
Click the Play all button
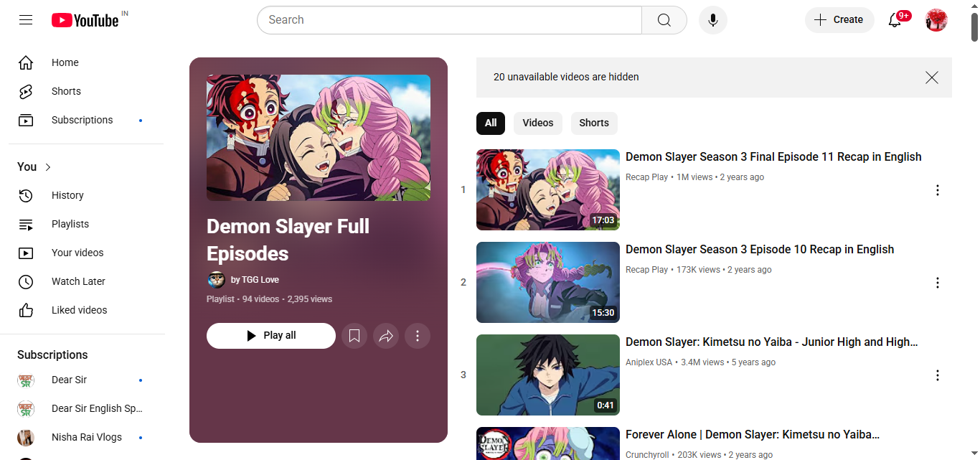tap(271, 336)
